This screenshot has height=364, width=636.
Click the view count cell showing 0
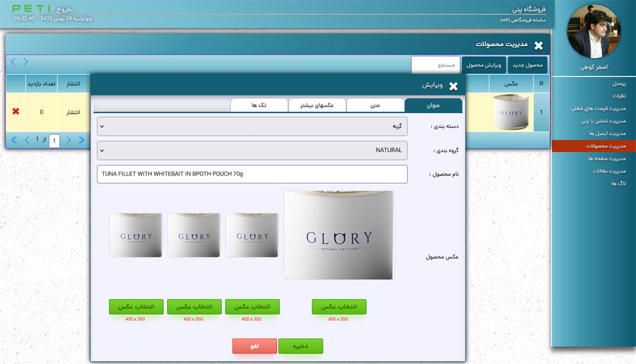click(42, 112)
